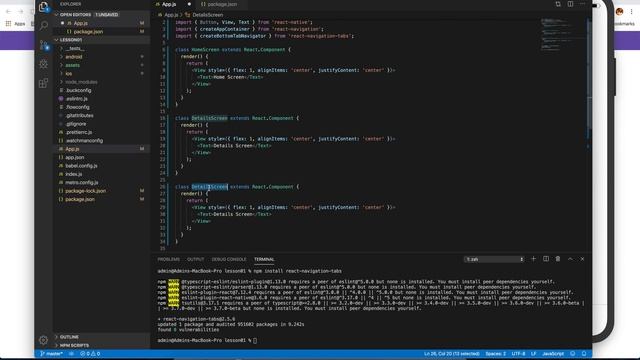Click the status bar sync changes icon
Image resolution: width=640 pixels, height=360 pixels.
pos(71,353)
